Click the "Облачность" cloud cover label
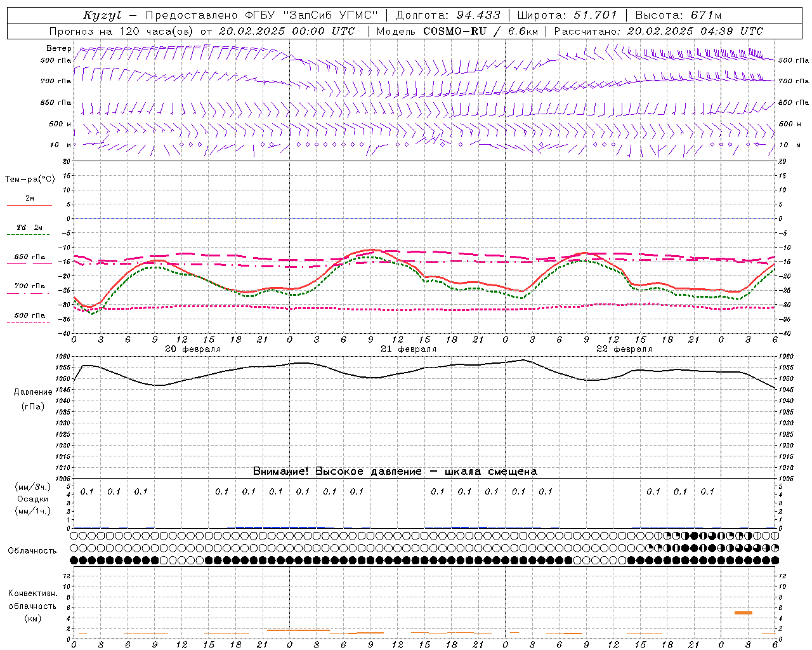The image size is (812, 650). tap(32, 551)
